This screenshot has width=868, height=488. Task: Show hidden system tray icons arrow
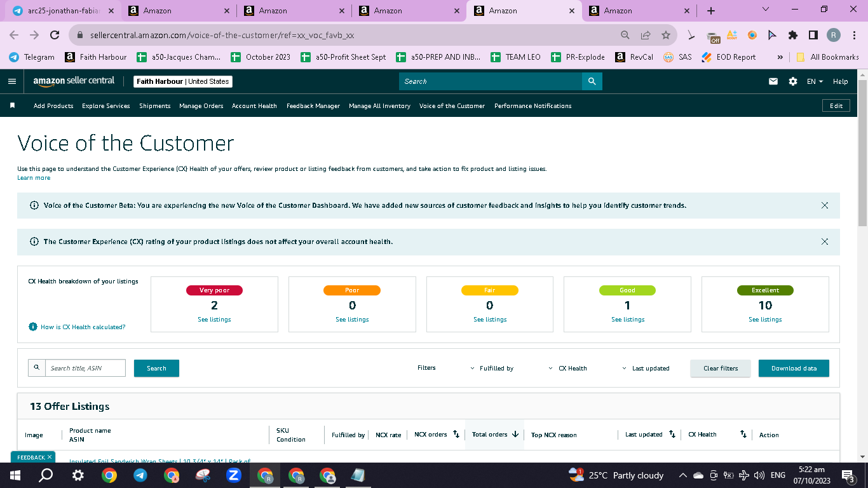point(683,475)
